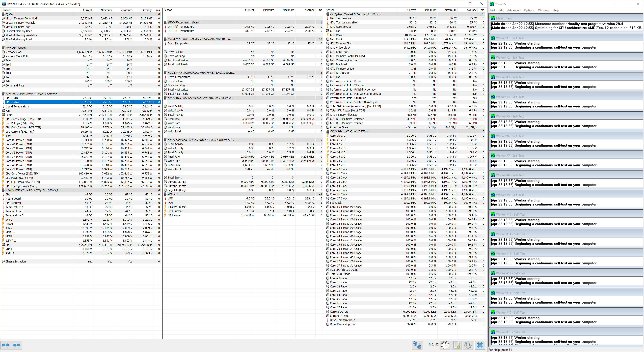
Task: Click the clock reset timer icon
Action: coord(445,345)
